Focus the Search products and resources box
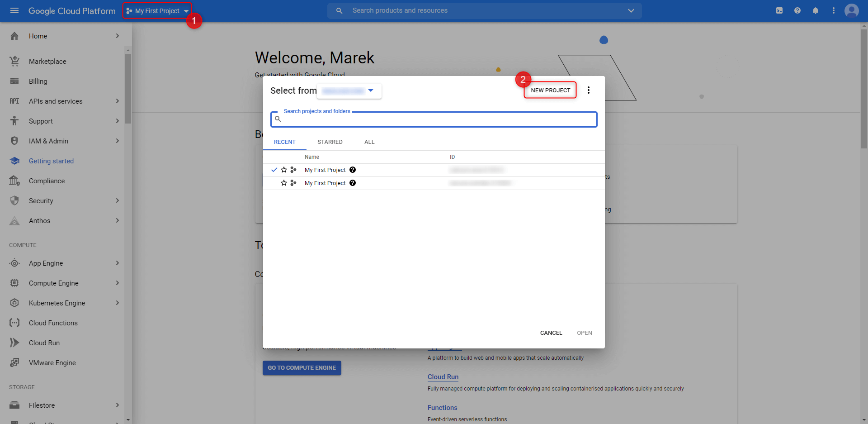 484,10
